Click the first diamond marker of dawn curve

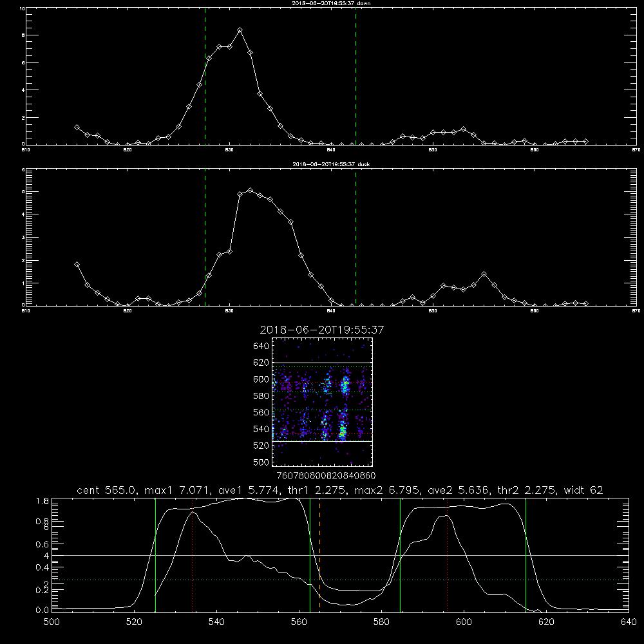[77, 128]
